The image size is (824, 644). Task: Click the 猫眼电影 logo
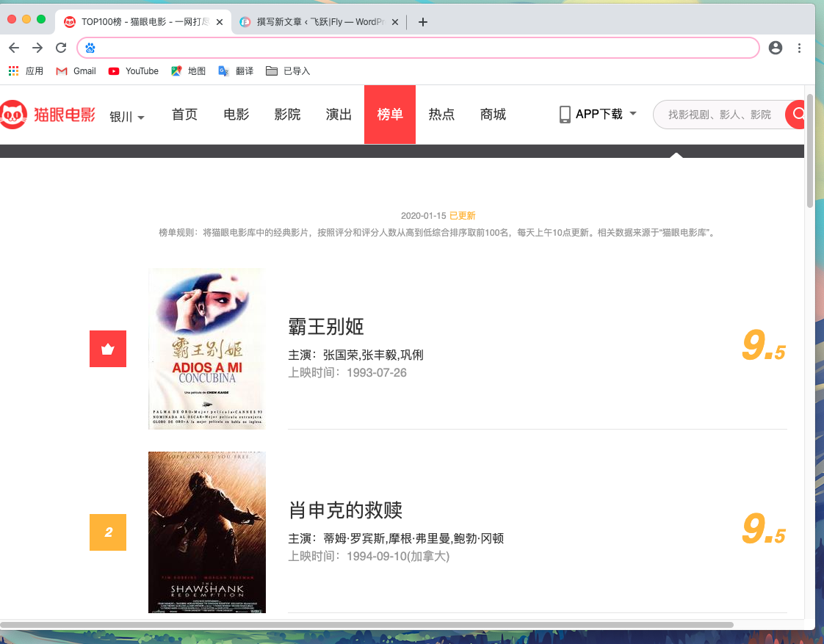coord(48,114)
